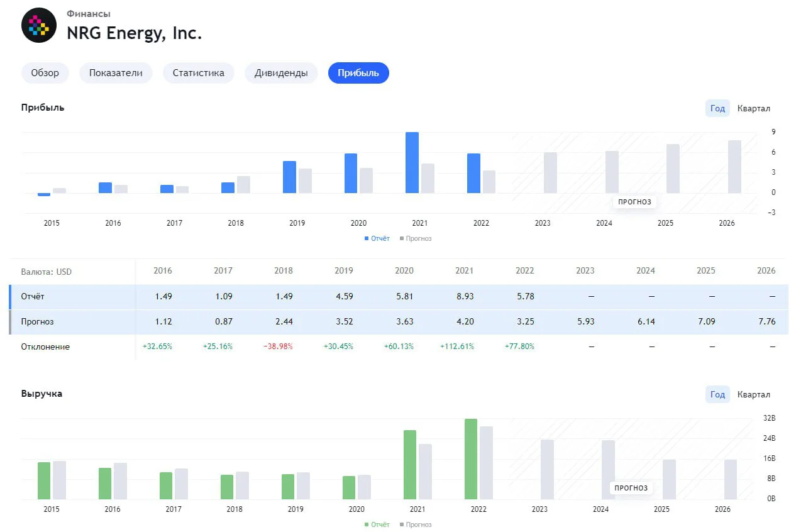Toggle Прогноз legend under Прибыль chart

[416, 238]
